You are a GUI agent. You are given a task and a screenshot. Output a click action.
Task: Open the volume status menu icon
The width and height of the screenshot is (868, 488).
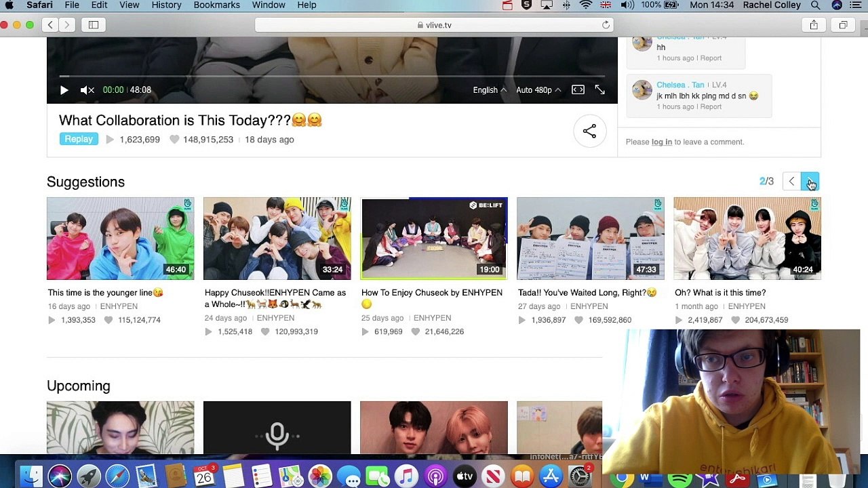pos(627,5)
